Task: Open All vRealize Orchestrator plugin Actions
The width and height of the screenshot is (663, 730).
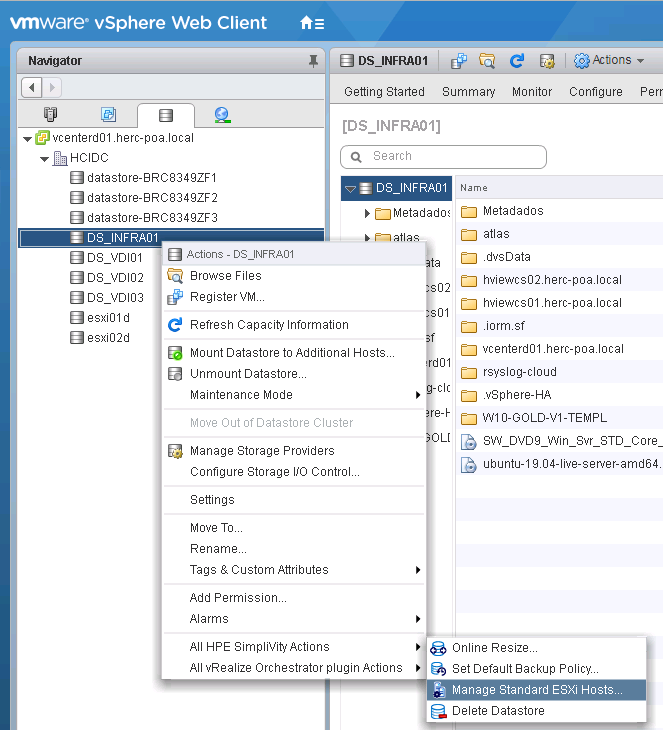Action: coord(294,668)
